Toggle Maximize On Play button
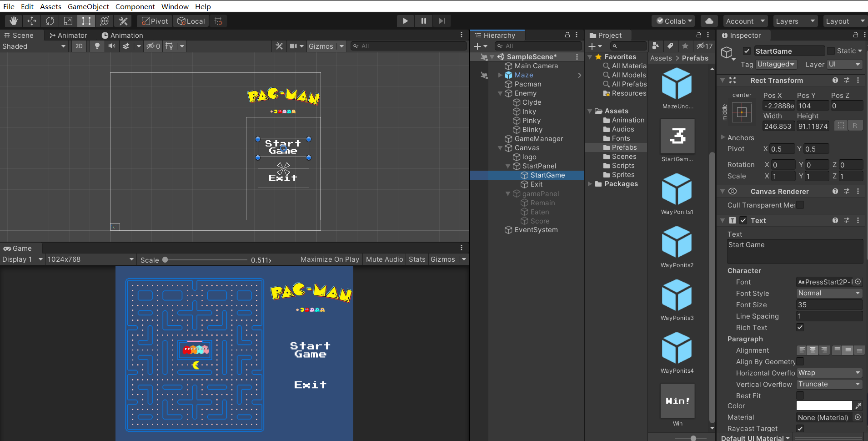Image resolution: width=868 pixels, height=441 pixels. [x=330, y=259]
